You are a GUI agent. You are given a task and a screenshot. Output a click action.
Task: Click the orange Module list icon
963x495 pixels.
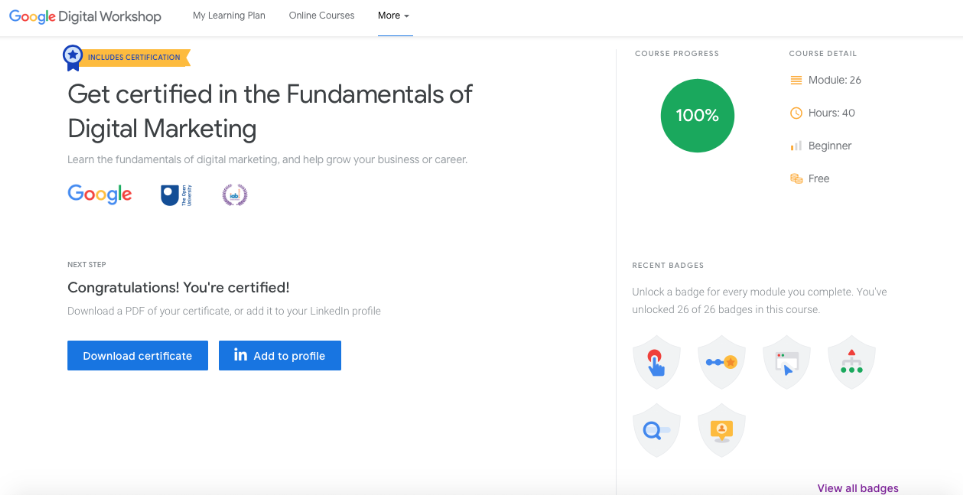[x=796, y=80]
